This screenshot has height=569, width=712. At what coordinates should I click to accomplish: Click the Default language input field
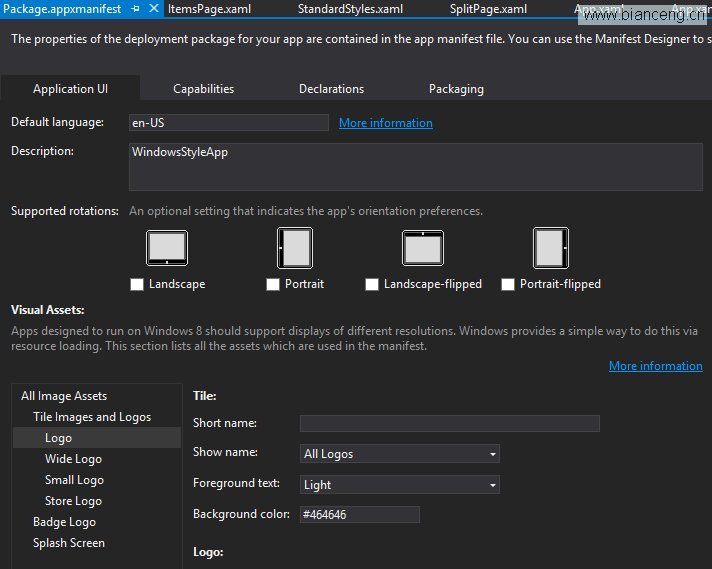(x=229, y=123)
